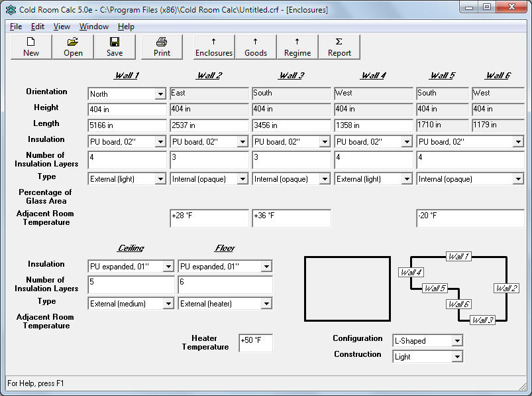Open the Window menu

point(93,27)
